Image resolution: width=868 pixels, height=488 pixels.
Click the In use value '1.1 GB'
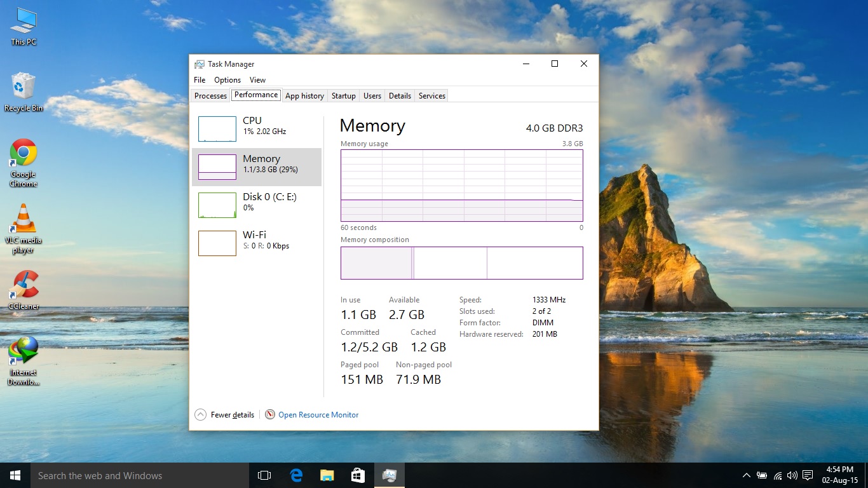coord(358,315)
